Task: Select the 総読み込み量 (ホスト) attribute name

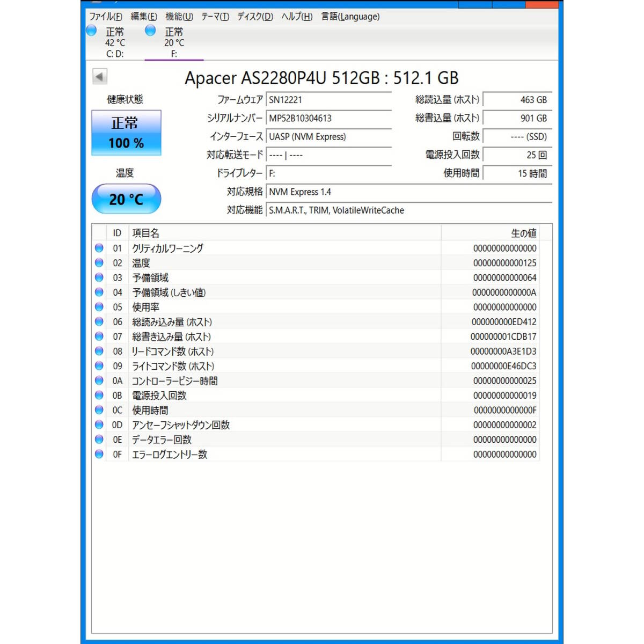Action: coord(172,322)
